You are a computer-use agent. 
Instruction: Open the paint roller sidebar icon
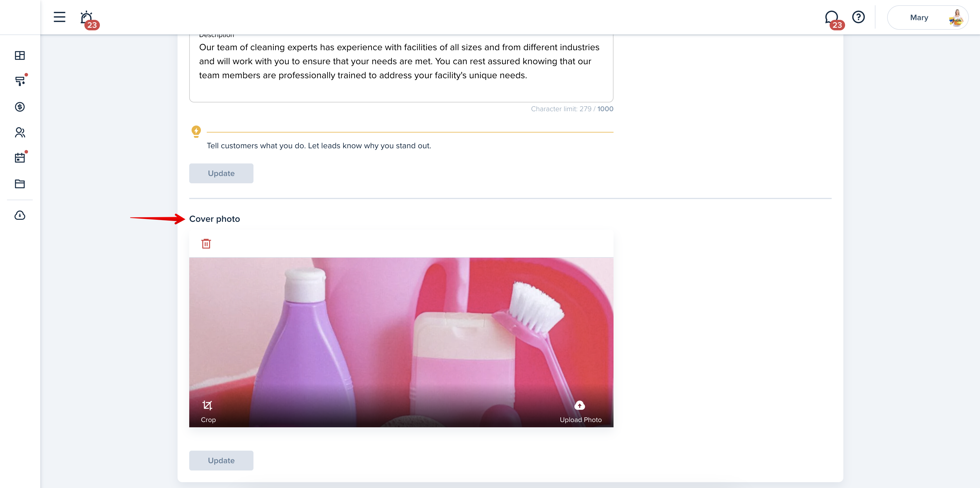click(20, 81)
